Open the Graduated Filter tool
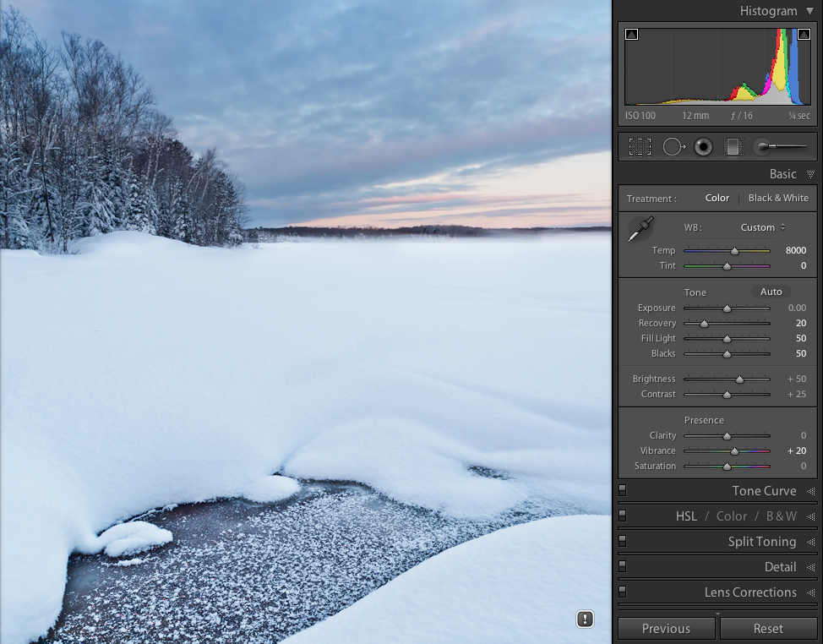 pyautogui.click(x=733, y=147)
